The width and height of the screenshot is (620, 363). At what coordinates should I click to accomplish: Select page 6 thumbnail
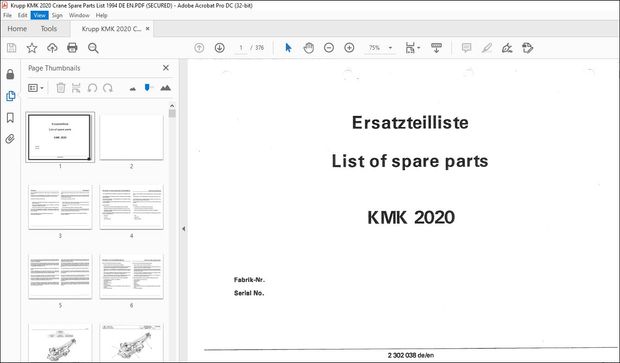[131, 276]
